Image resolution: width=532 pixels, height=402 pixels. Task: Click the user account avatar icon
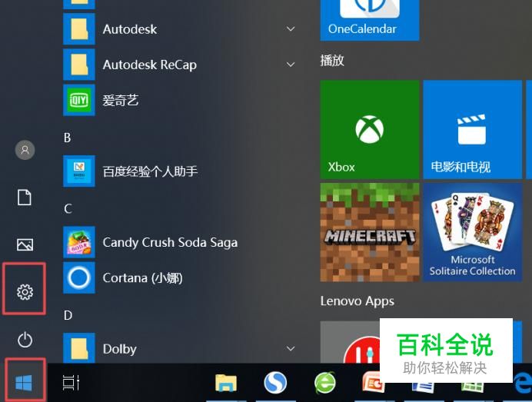25,150
